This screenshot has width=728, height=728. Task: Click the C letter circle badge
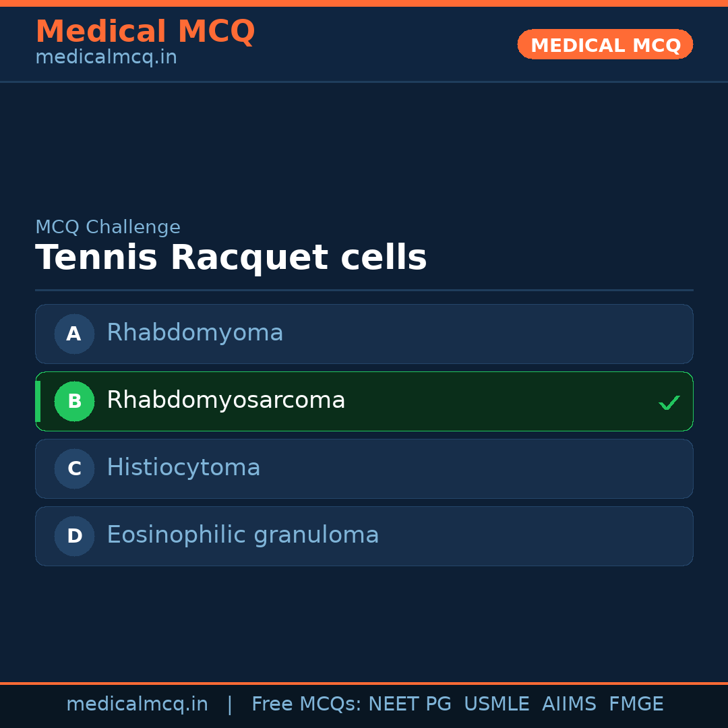(x=74, y=468)
